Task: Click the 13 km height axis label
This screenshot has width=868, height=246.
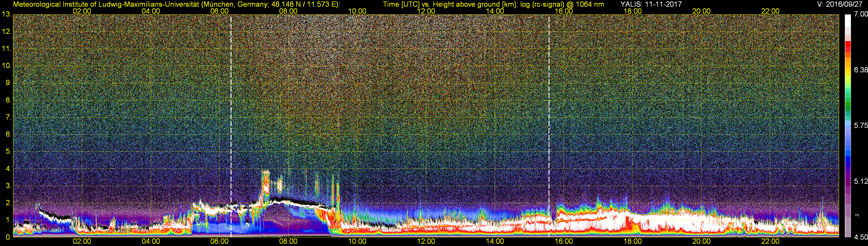Action: [6, 14]
